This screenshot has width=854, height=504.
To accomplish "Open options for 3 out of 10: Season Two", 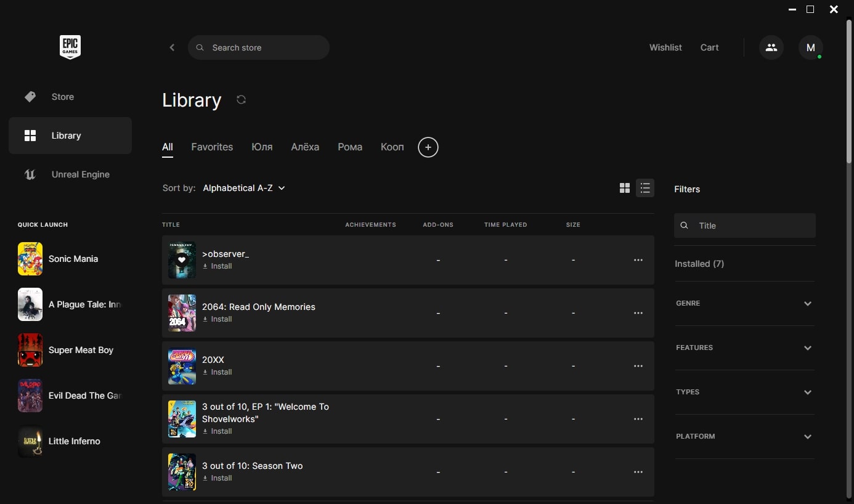I will [x=638, y=472].
